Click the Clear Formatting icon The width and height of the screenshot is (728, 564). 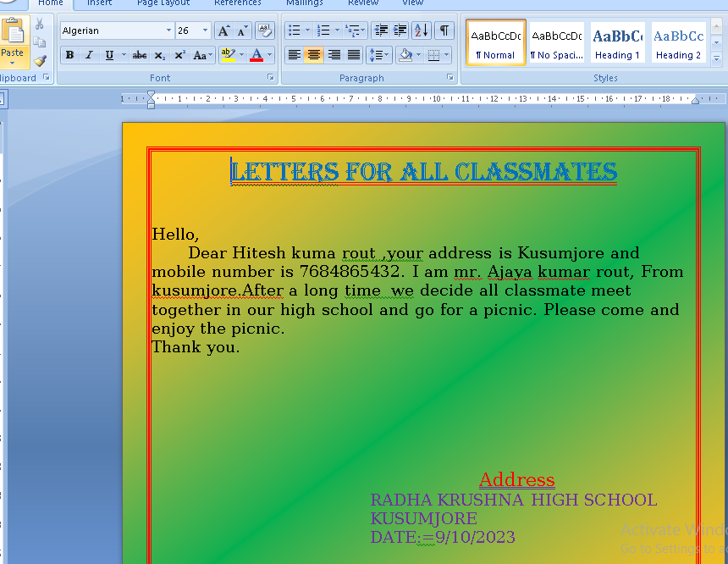(x=264, y=31)
